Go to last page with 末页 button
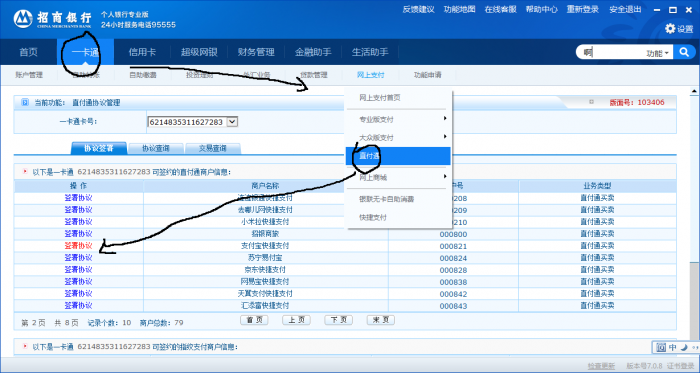The height and width of the screenshot is (373, 700). click(x=381, y=320)
